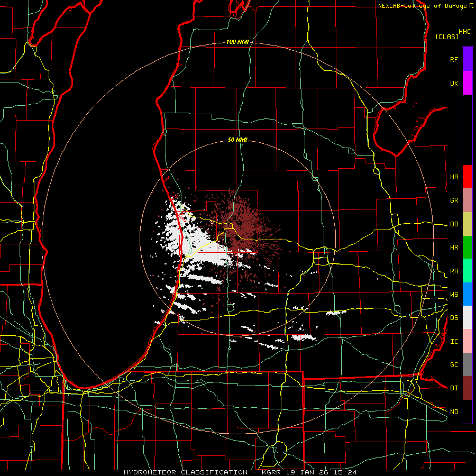Image resolution: width=476 pixels, height=476 pixels.
Task: Click the '19 JAN 26' date text
Action: (308, 472)
